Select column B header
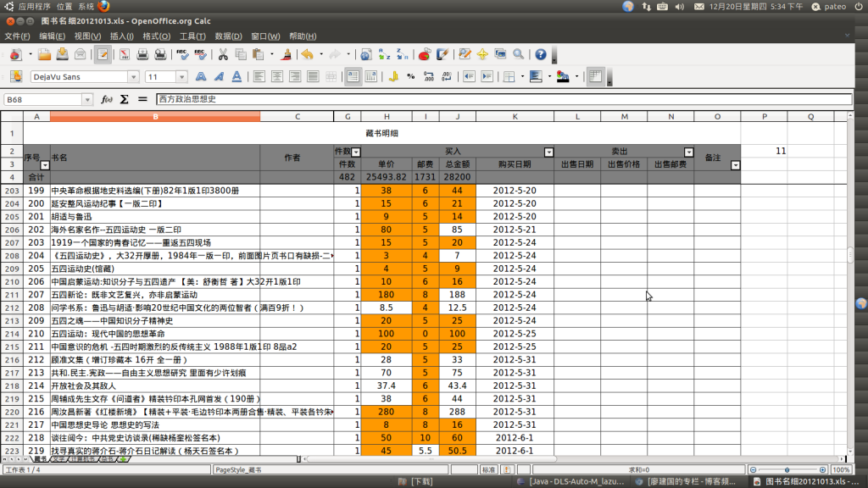The width and height of the screenshot is (868, 488). 155,117
